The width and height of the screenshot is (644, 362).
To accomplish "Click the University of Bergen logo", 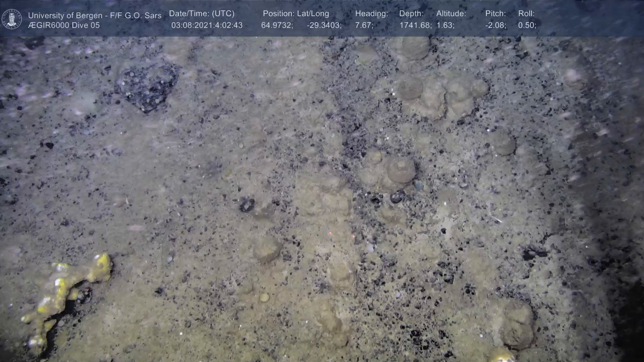I will [x=12, y=19].
